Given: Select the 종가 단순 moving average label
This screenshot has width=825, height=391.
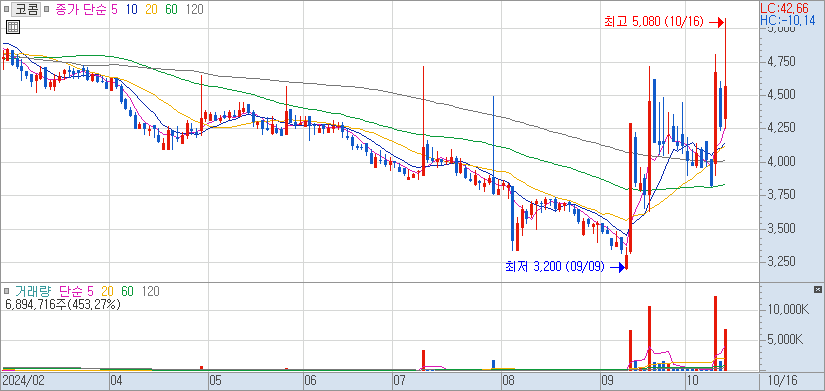Looking at the screenshot, I should pyautogui.click(x=81, y=9).
